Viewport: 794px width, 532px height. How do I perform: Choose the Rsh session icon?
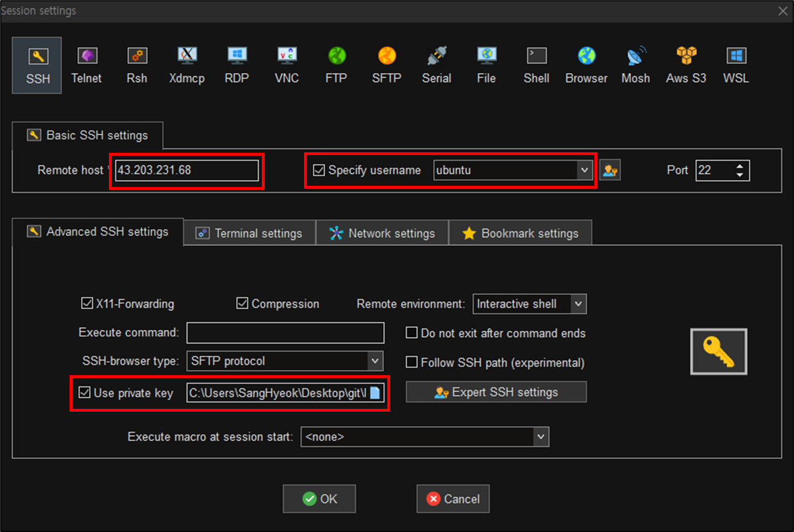[x=137, y=66]
